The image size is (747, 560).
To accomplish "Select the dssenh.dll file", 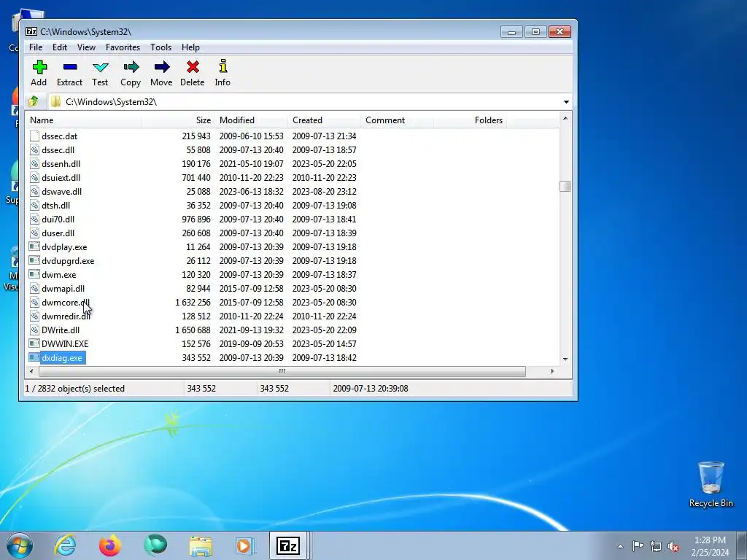I will pyautogui.click(x=61, y=164).
